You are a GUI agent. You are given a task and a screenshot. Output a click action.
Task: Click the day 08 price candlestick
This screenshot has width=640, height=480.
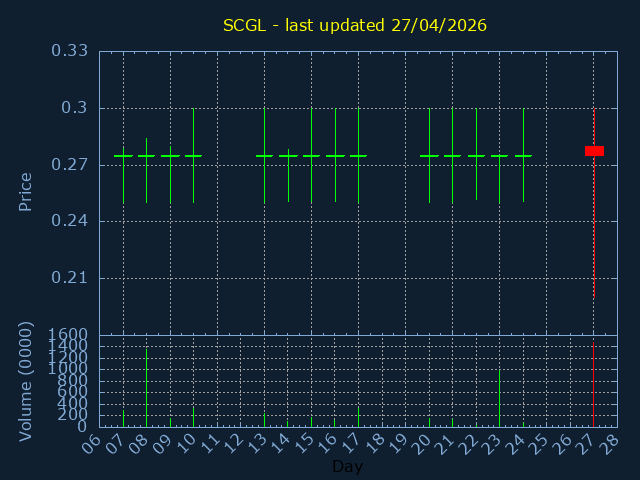[147, 156]
